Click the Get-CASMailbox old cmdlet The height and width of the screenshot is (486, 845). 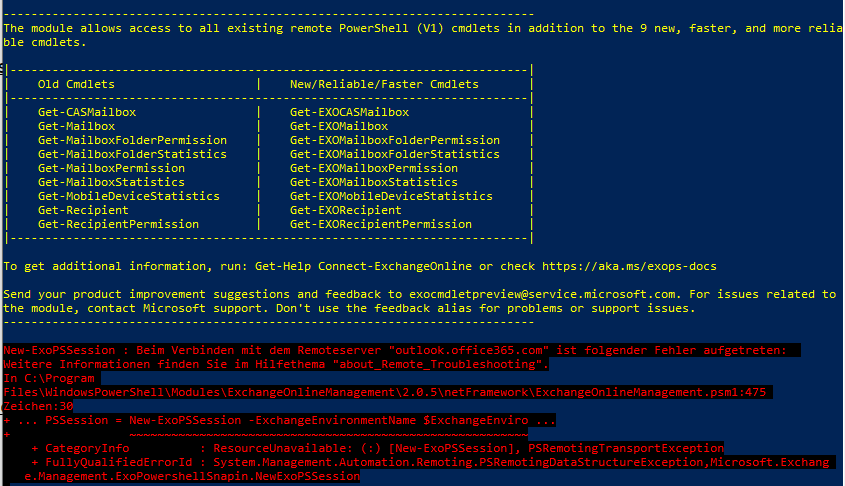pos(86,113)
